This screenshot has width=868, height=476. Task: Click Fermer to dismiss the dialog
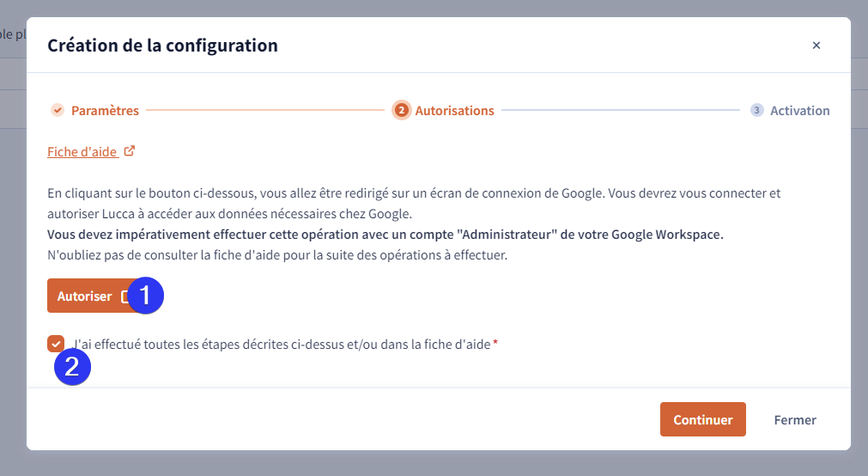point(795,420)
